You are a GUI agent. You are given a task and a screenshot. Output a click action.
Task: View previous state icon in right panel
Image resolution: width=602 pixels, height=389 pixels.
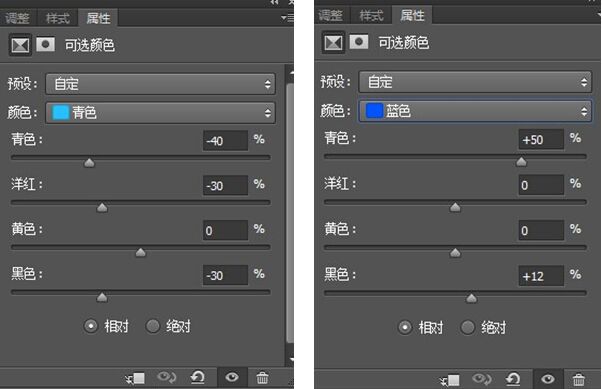click(x=481, y=379)
